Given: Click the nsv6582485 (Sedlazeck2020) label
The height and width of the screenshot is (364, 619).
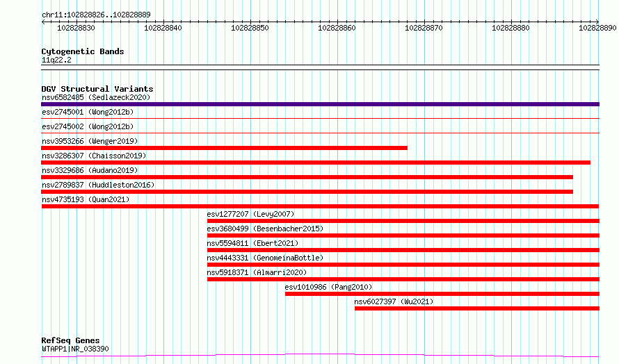Looking at the screenshot, I should (x=96, y=97).
